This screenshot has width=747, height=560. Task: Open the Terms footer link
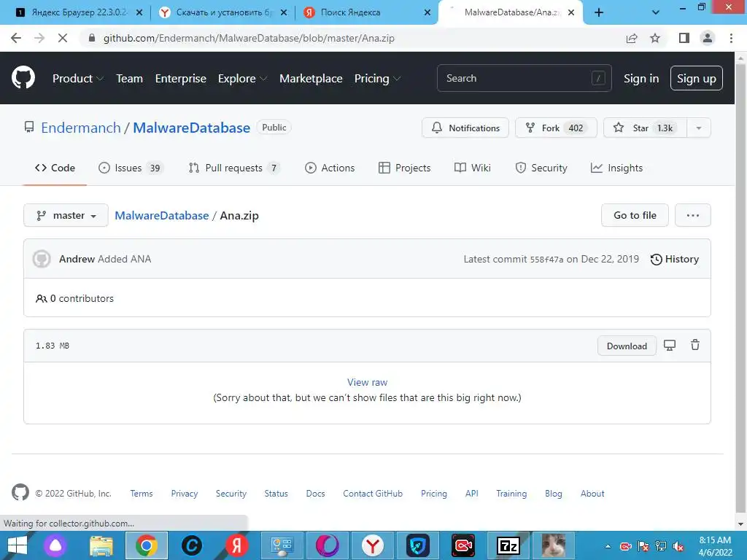(142, 494)
